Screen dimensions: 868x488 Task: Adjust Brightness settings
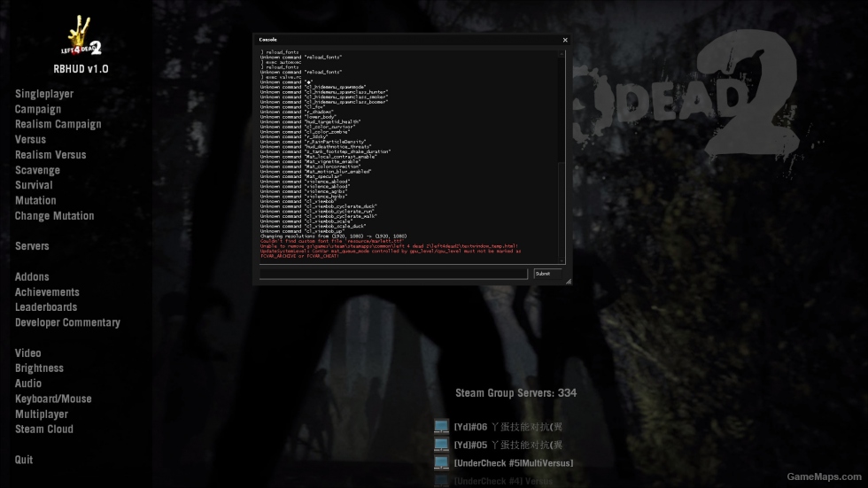tap(39, 368)
